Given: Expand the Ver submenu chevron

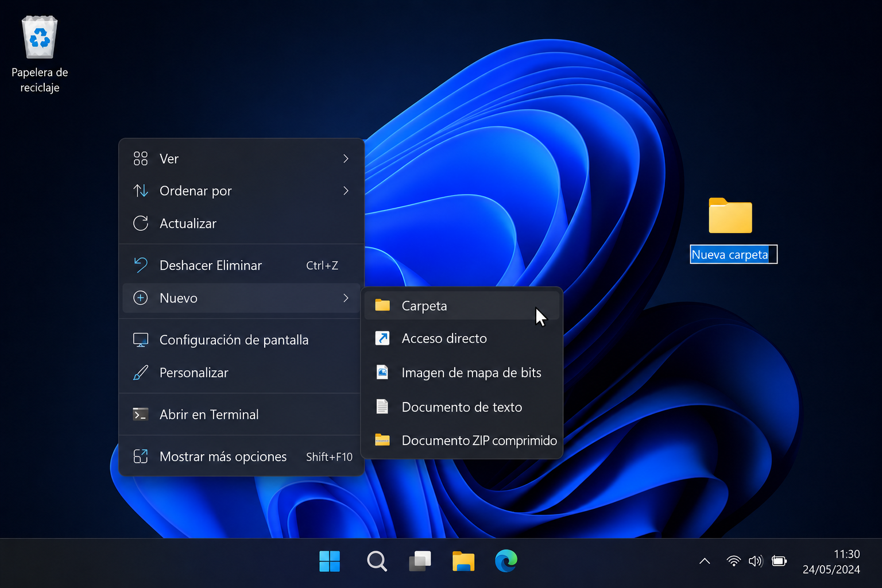Looking at the screenshot, I should click(346, 158).
